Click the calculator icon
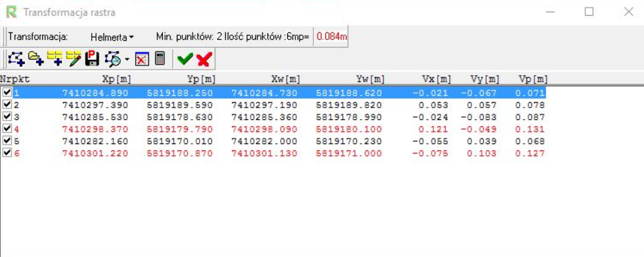Image resolution: width=644 pixels, height=257 pixels. 160,59
